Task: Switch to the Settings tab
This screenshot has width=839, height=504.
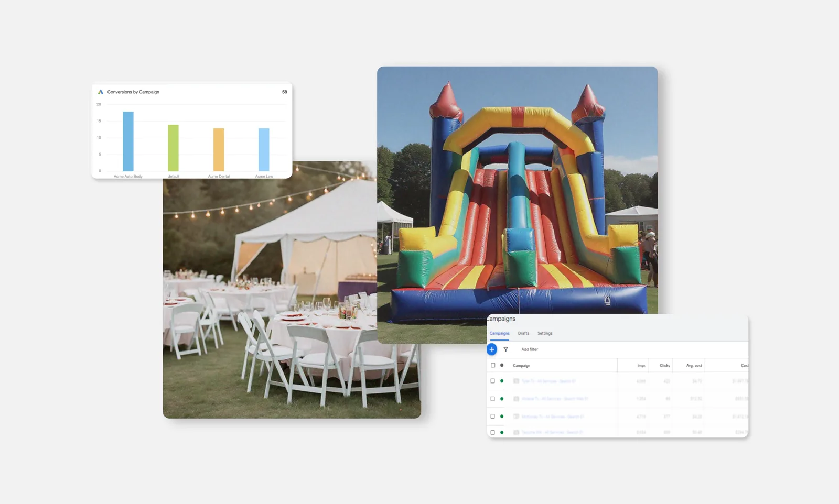Action: point(545,333)
